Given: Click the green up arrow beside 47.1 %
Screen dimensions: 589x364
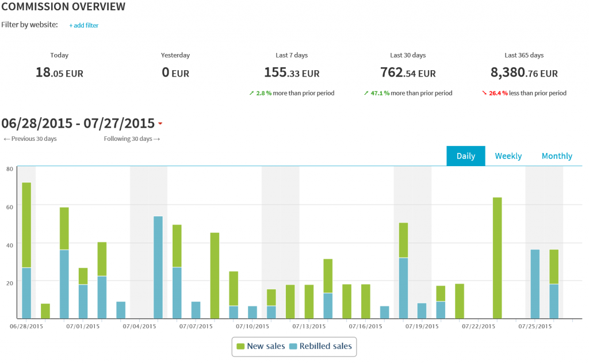Looking at the screenshot, I should (366, 93).
